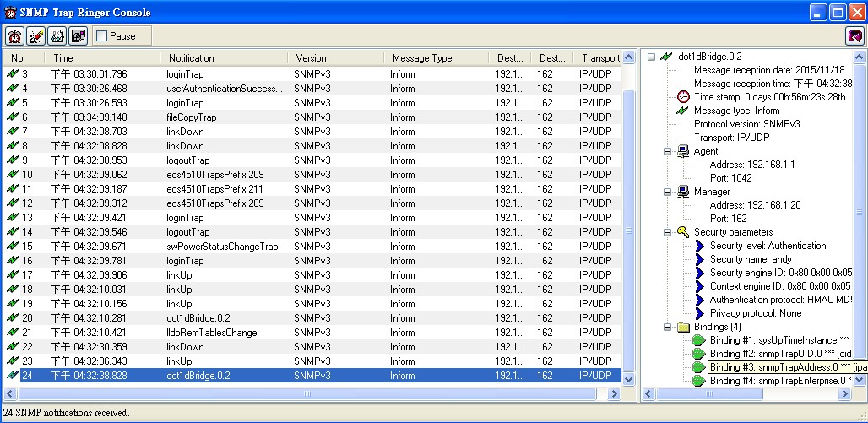This screenshot has height=423, width=868.
Task: Toggle the Pause checkbox
Action: tap(102, 36)
